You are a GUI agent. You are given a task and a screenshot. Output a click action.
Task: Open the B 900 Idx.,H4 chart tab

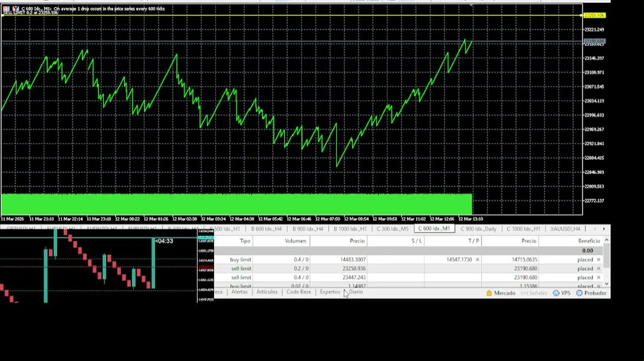[x=307, y=229]
